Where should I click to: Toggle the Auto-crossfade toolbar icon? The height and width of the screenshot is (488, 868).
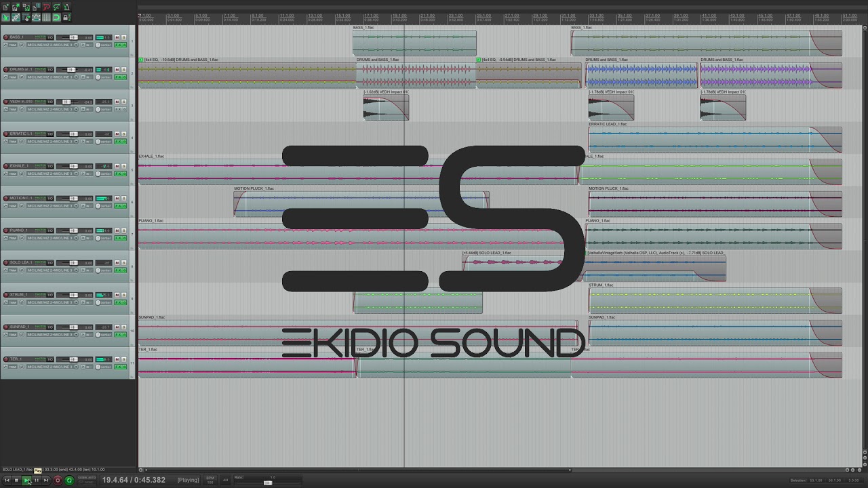[5, 17]
